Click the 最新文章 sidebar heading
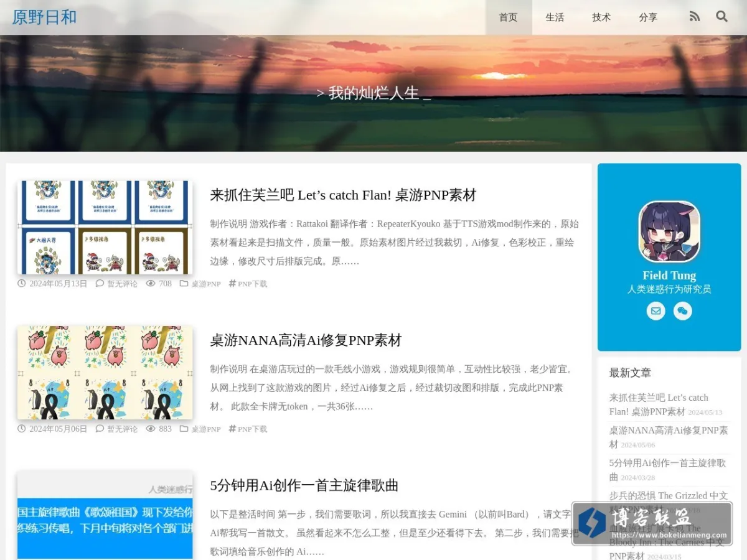The width and height of the screenshot is (747, 560). pyautogui.click(x=630, y=373)
